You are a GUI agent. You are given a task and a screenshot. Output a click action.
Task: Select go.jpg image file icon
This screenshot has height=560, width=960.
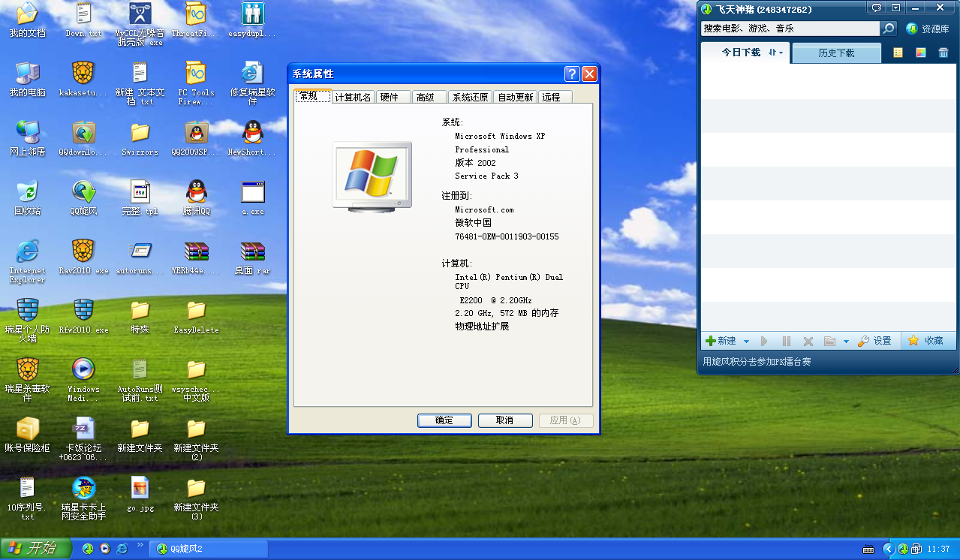click(140, 495)
